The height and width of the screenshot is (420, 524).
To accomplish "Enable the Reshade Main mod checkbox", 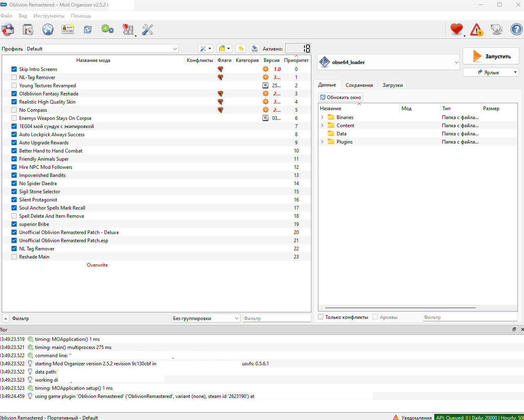I will [x=14, y=257].
